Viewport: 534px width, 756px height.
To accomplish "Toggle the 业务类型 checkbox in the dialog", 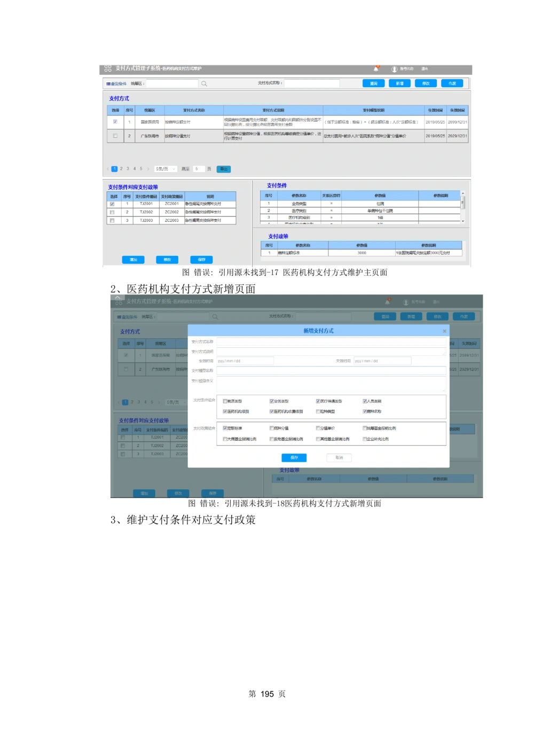I will [x=272, y=401].
